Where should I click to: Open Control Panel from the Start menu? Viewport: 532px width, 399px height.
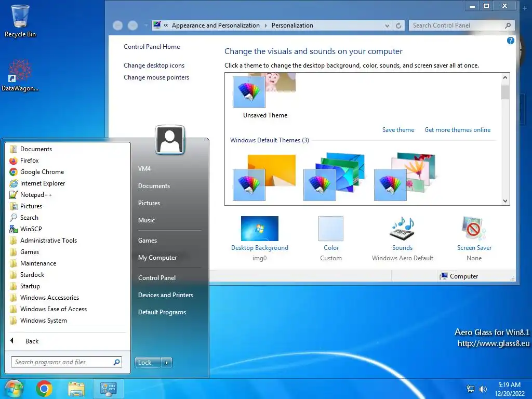[x=157, y=278]
